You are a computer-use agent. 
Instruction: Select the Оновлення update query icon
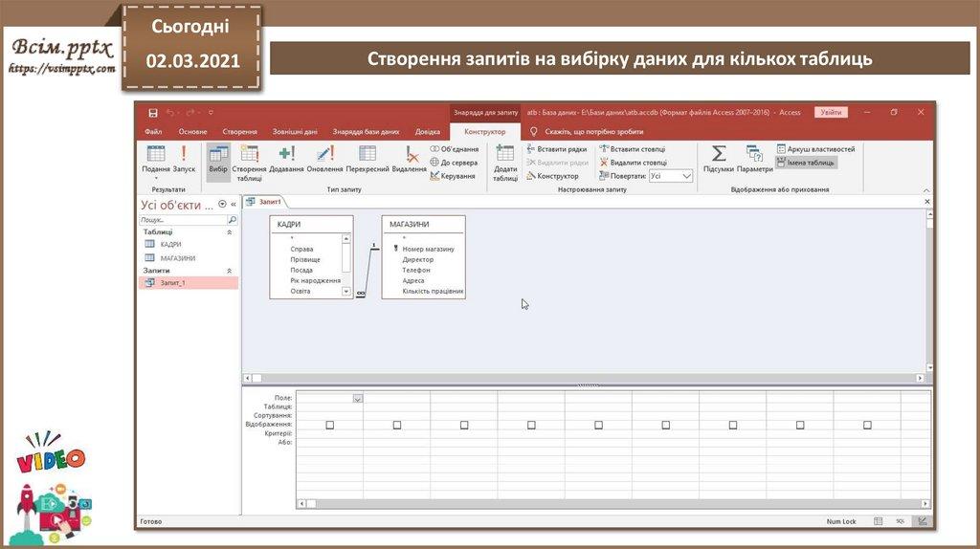coord(325,156)
